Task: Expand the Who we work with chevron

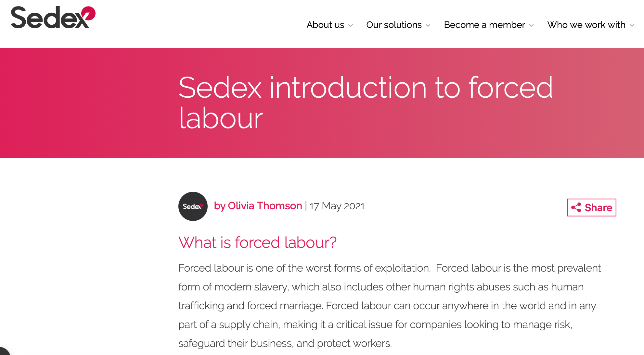Action: tap(632, 25)
